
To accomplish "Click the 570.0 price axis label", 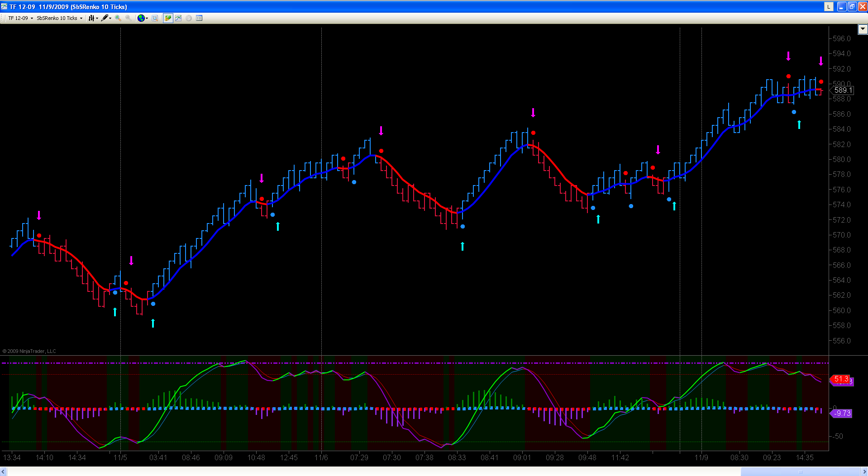I will click(x=842, y=235).
